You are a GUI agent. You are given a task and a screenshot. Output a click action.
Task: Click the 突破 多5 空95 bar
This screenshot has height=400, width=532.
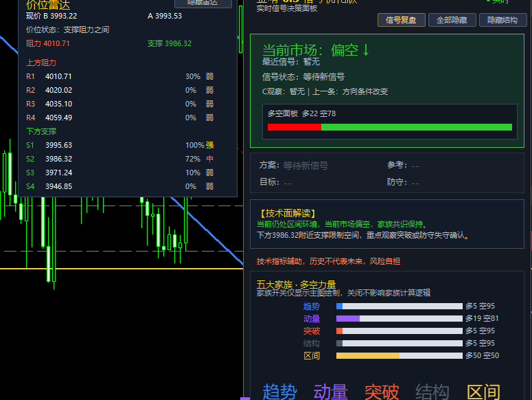400,331
